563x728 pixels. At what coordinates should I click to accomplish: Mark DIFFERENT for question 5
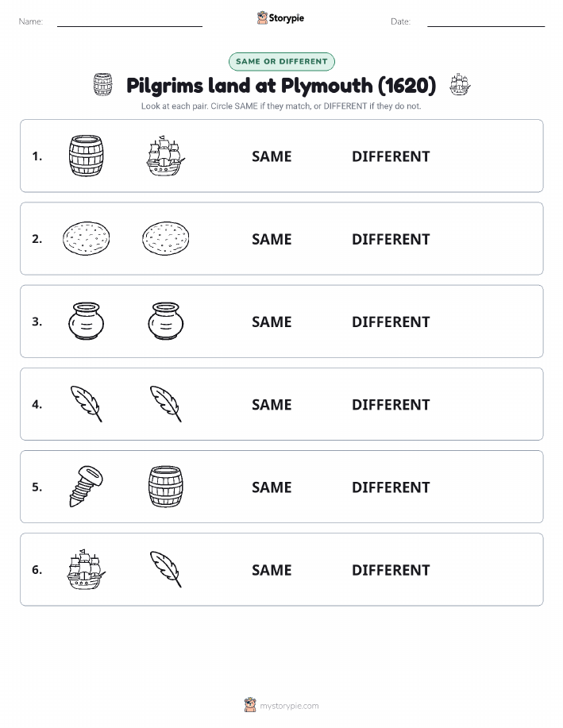[x=391, y=487]
